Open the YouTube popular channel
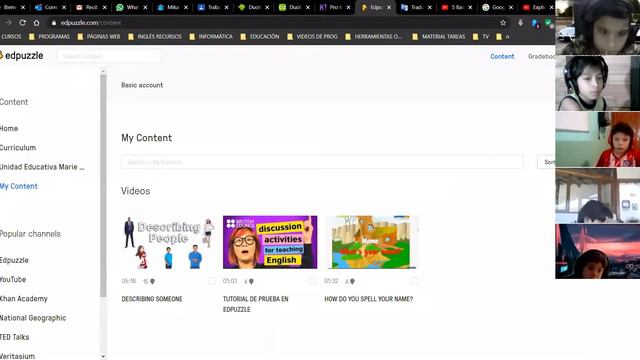Image resolution: width=640 pixels, height=360 pixels. (13, 280)
